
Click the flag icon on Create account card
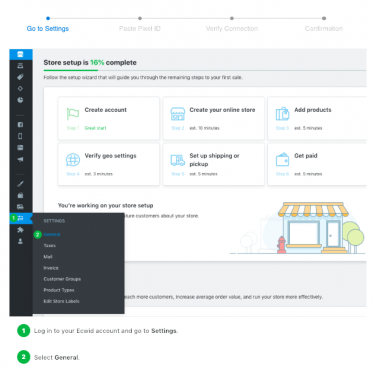[73, 114]
